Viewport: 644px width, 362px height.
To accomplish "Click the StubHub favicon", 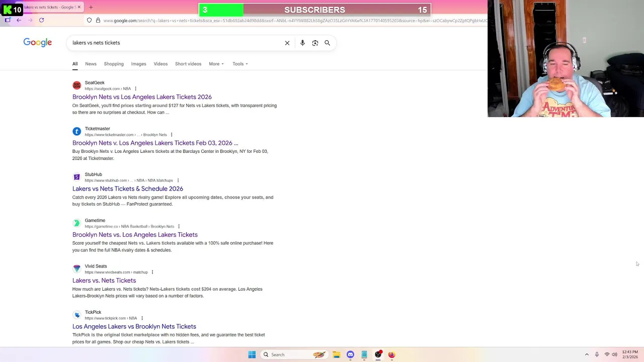I will coord(76,177).
